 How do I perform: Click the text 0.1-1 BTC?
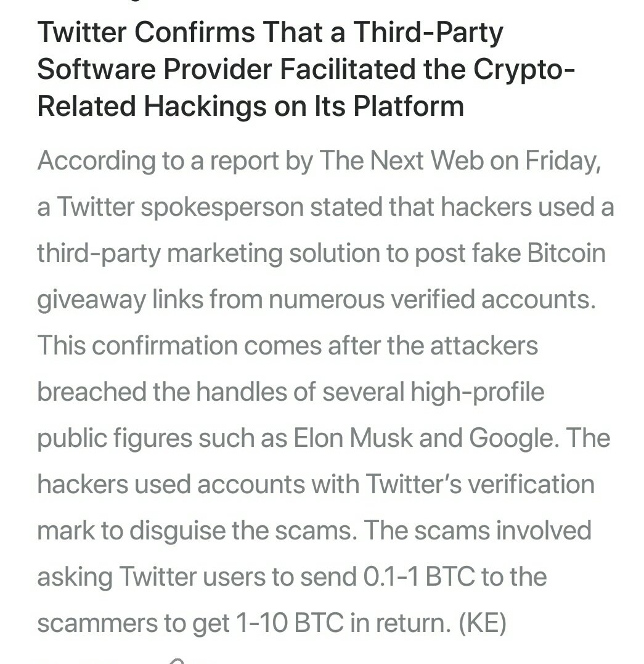(418, 576)
